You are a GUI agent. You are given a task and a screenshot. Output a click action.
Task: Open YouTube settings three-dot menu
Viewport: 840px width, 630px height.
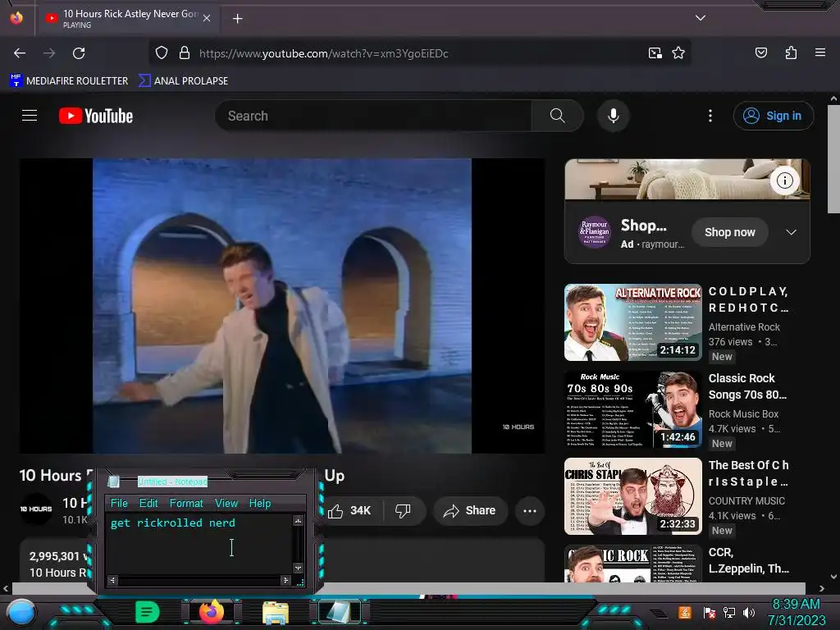tap(710, 116)
